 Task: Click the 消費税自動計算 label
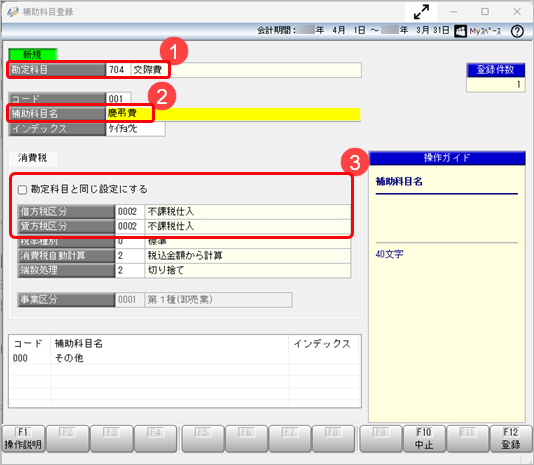66,255
